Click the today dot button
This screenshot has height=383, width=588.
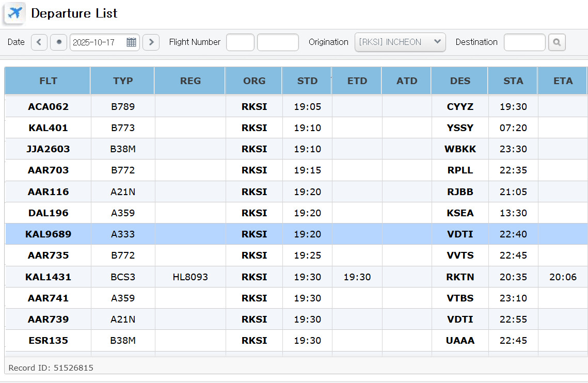[59, 42]
